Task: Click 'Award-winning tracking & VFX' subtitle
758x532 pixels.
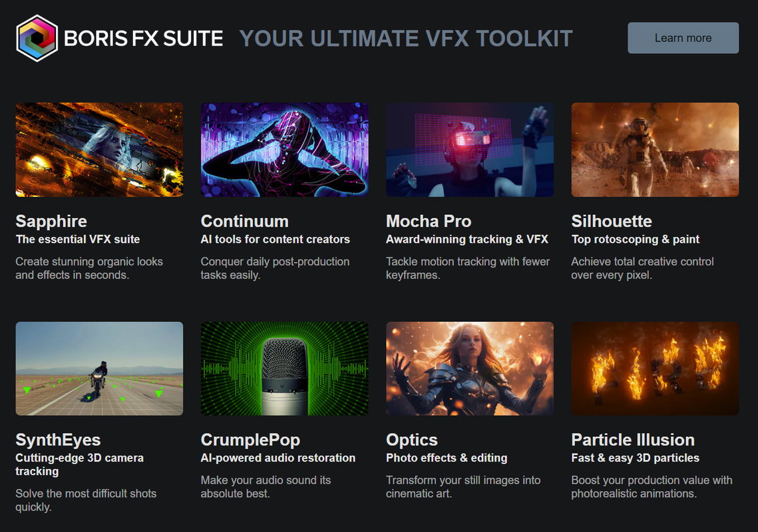Action: point(467,239)
